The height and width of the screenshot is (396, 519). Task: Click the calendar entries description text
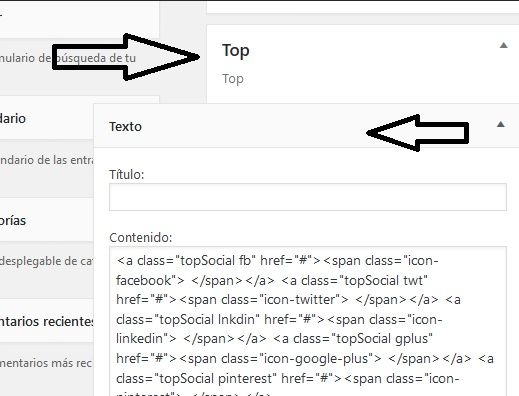[x=47, y=160]
